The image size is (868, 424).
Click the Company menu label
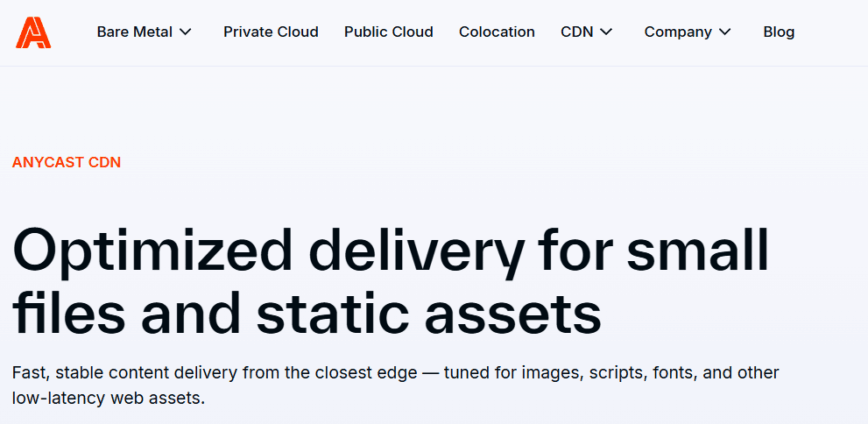(678, 32)
